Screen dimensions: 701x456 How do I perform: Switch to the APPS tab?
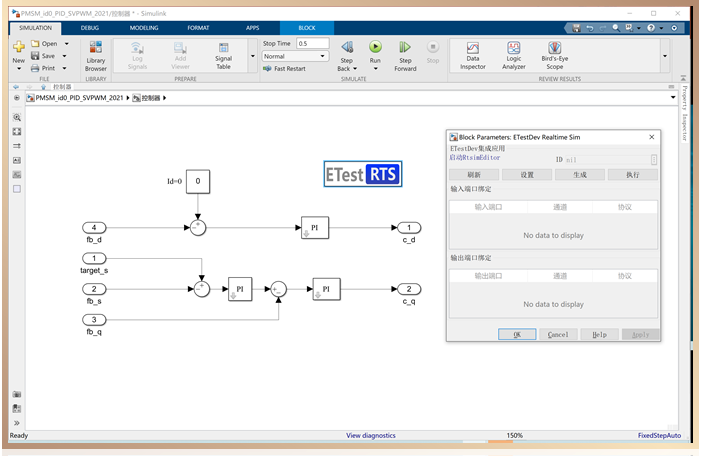pos(253,28)
